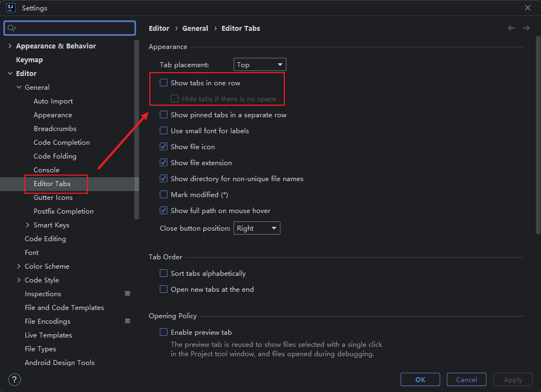Click Editor Tabs breadcrumb title
This screenshot has height=392, width=541.
[241, 28]
